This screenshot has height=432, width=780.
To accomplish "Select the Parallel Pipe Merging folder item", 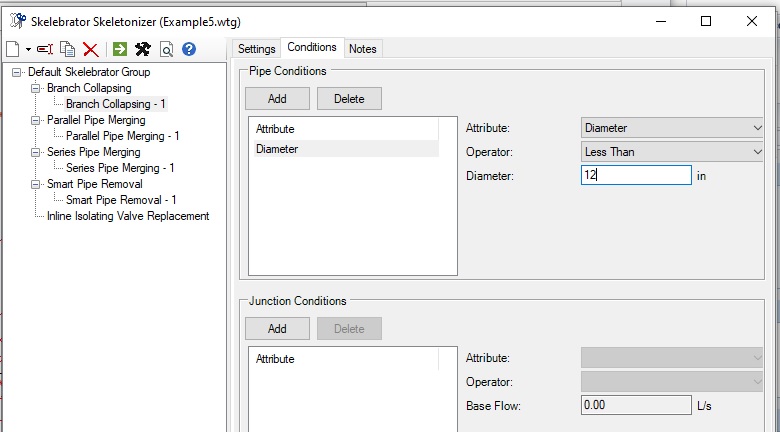I will click(97, 120).
